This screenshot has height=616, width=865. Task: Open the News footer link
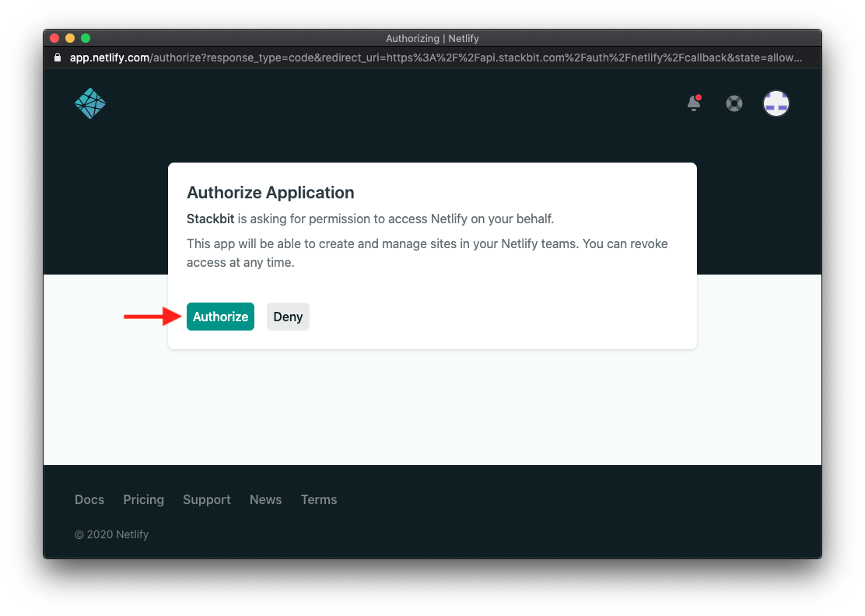(x=266, y=499)
